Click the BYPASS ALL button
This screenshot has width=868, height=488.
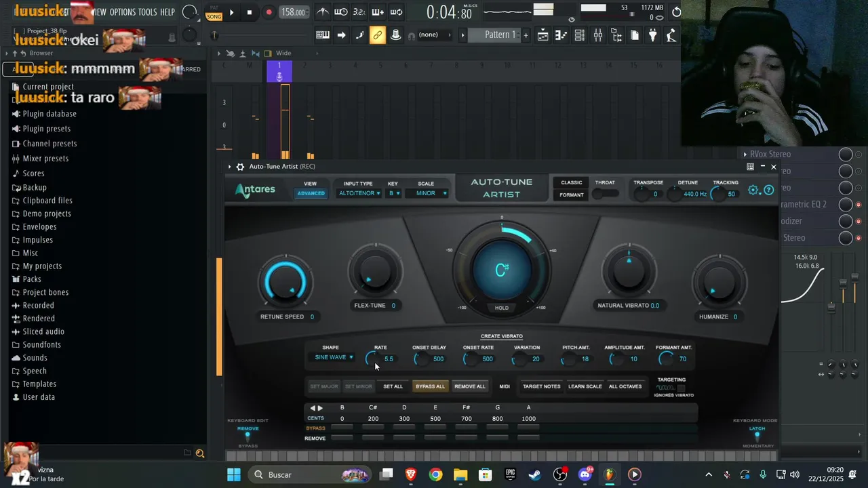coord(430,386)
